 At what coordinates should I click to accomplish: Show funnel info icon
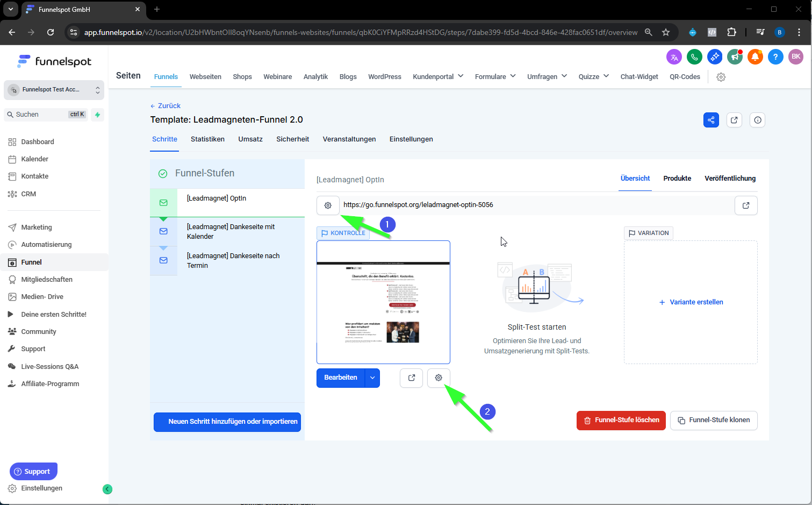(x=758, y=120)
